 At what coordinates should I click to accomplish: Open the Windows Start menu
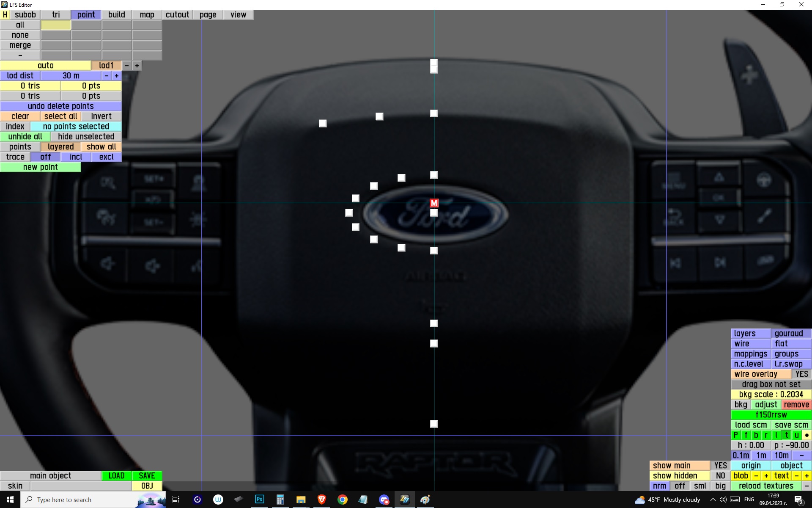pyautogui.click(x=10, y=500)
